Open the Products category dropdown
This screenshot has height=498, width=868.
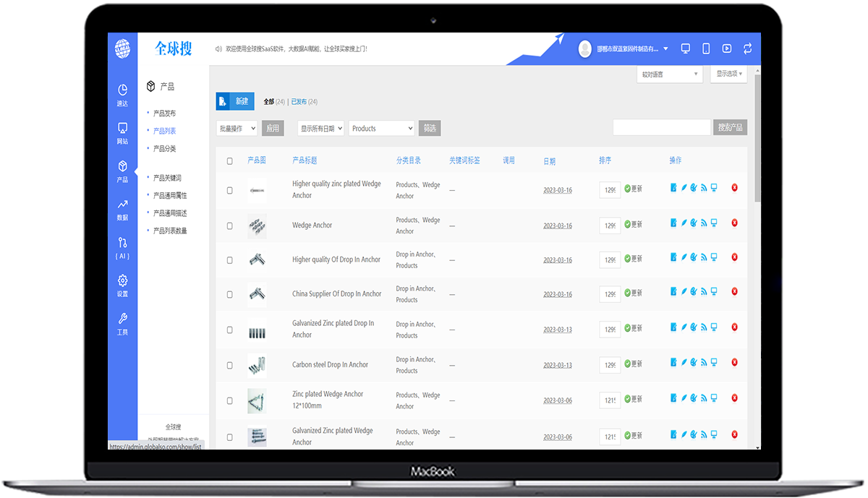[381, 128]
